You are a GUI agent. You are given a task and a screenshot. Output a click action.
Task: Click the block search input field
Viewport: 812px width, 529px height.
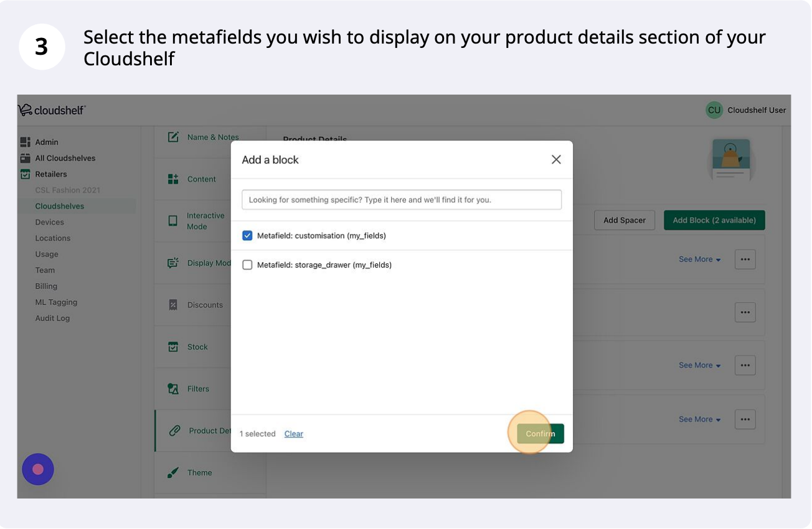(x=402, y=200)
